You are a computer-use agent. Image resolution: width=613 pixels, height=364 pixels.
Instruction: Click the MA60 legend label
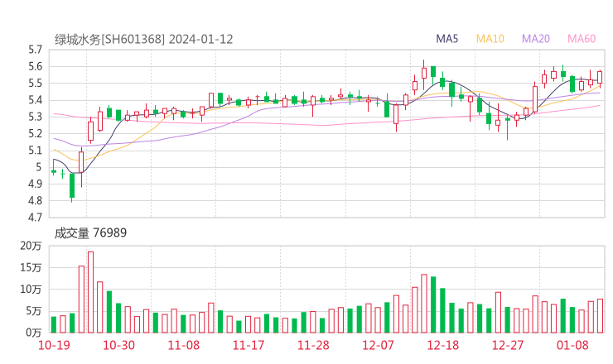(582, 39)
